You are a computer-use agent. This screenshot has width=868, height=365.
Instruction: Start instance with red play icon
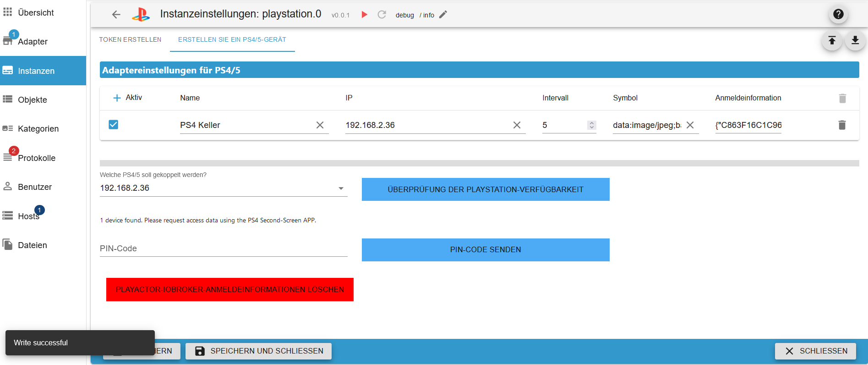point(365,15)
